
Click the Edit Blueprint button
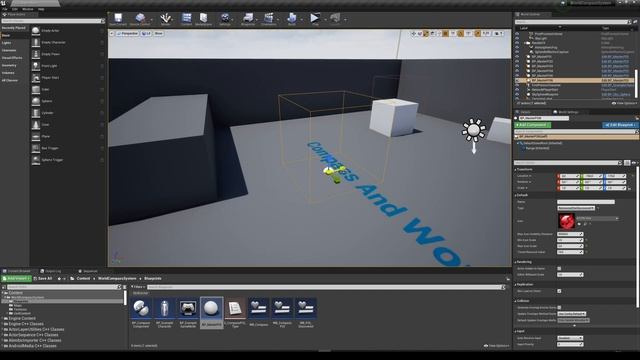tap(620, 124)
